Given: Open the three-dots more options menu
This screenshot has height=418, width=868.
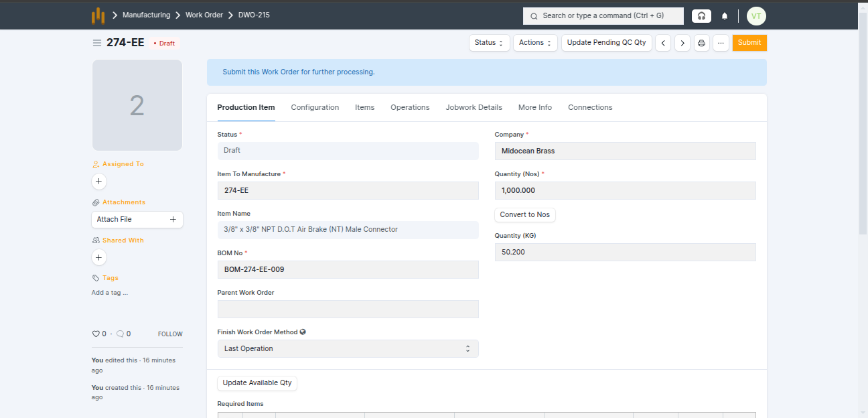Looking at the screenshot, I should [721, 43].
